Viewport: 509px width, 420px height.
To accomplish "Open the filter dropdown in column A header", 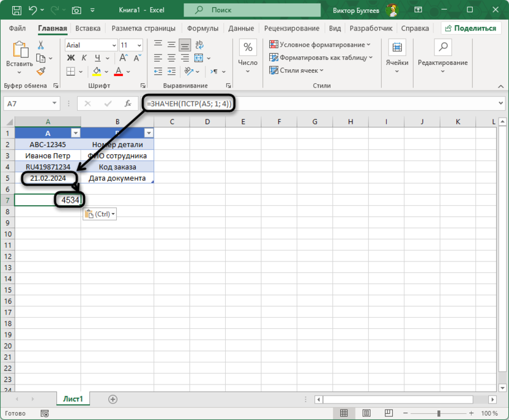I will tap(76, 133).
